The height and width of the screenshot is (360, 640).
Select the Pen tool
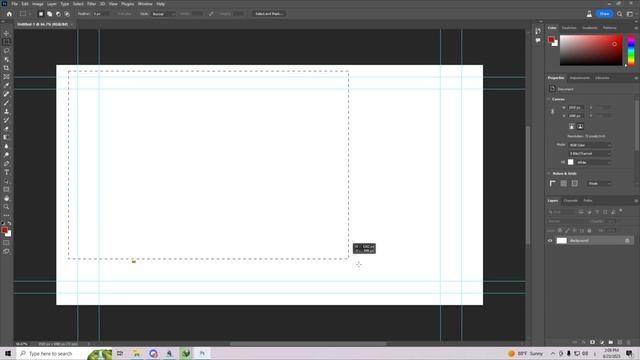click(6, 164)
